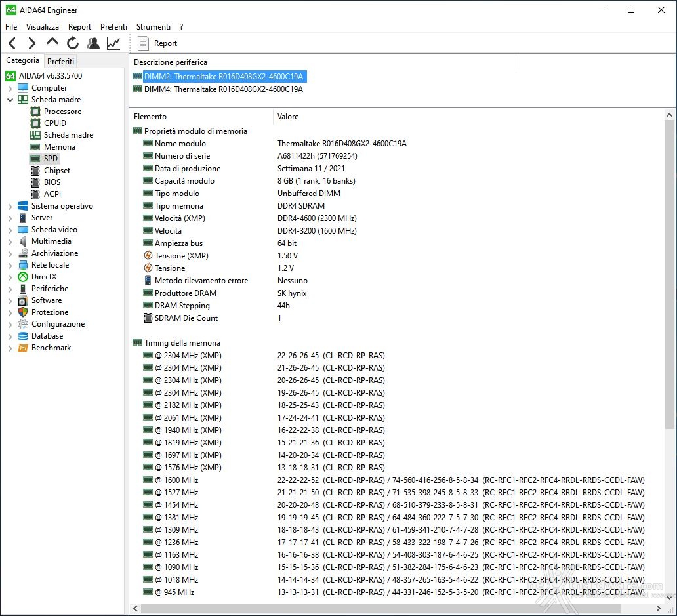Collapse the Scheda madre tree node
Image resolution: width=677 pixels, height=616 pixels.
(10, 100)
